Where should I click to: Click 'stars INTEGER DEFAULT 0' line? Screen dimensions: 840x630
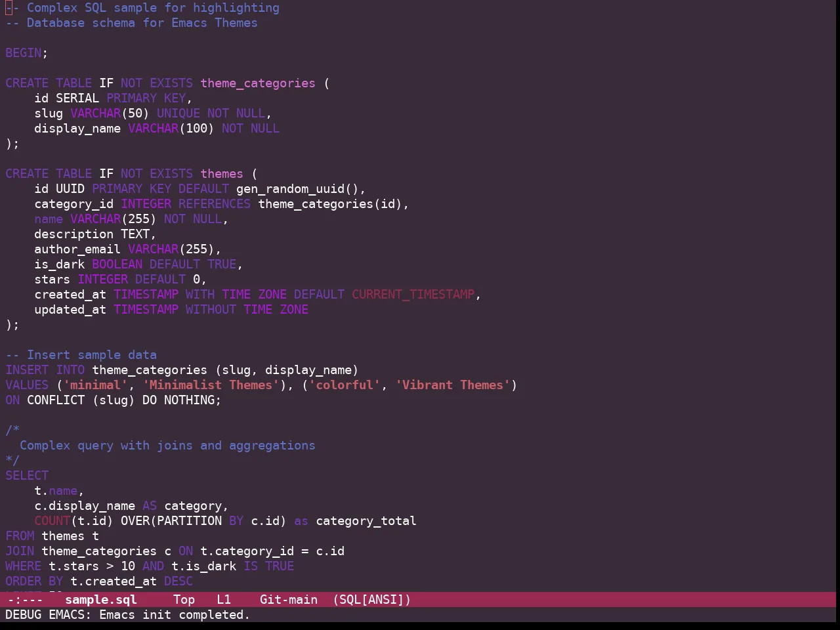coord(121,279)
